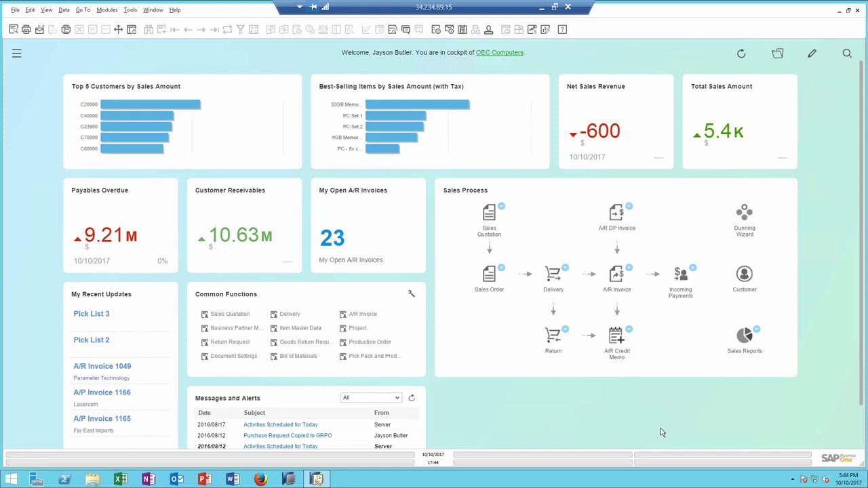Open the Customer icon in Sales Process
Image resolution: width=868 pixels, height=488 pixels.
745,274
